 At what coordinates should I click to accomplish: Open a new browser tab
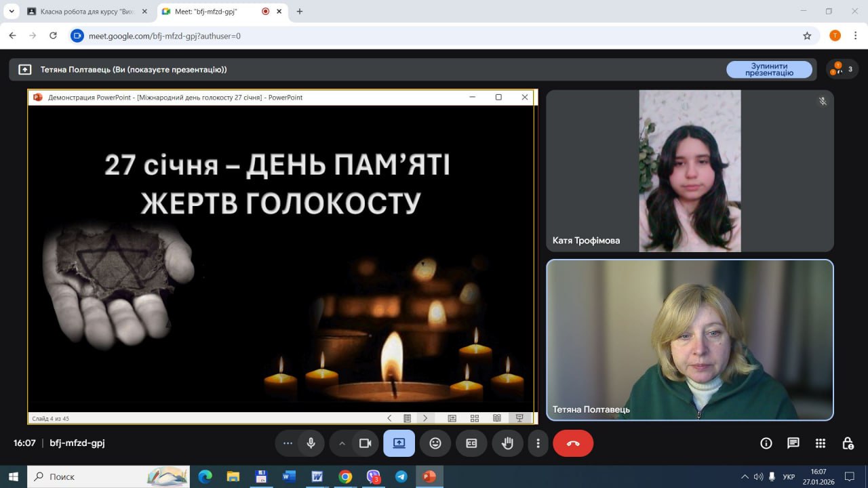coord(300,12)
